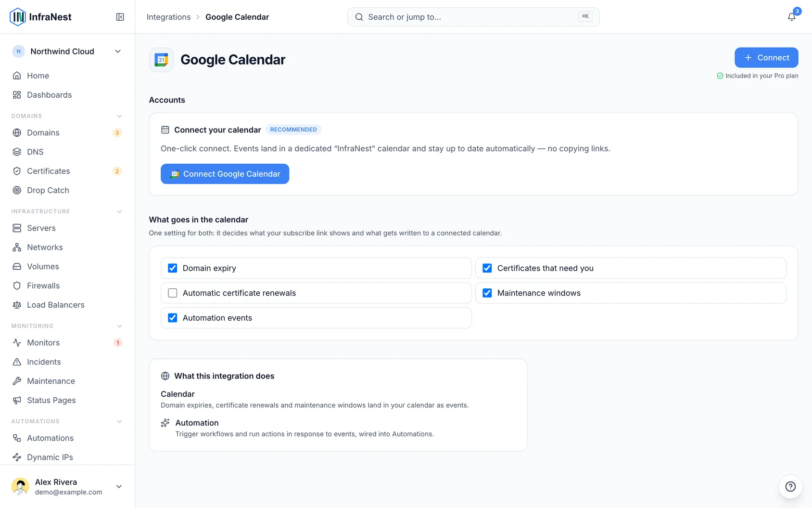
Task: Click the blue Connect button
Action: point(766,57)
